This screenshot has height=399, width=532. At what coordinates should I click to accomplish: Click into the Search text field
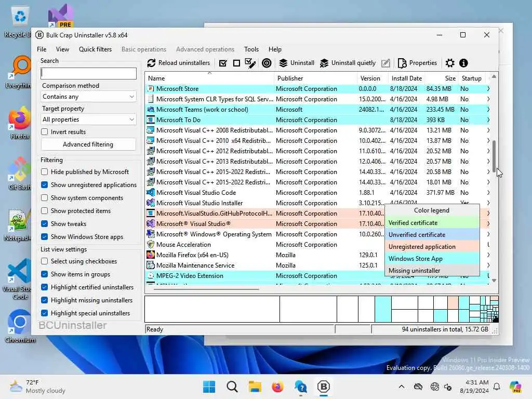[88, 73]
